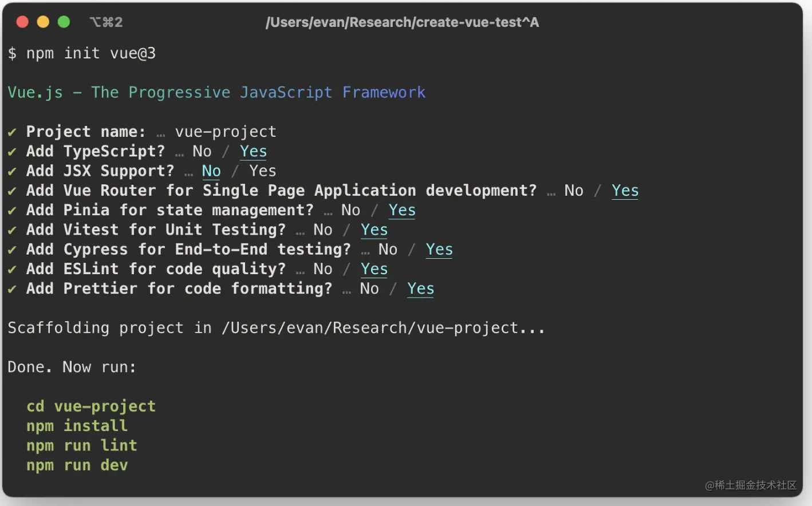Select No for Add Vitest

click(323, 230)
